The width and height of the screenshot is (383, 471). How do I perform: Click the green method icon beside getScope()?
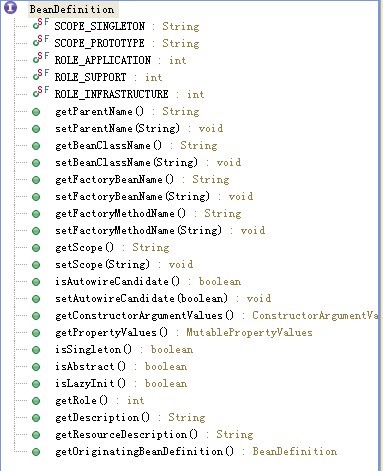(x=36, y=248)
